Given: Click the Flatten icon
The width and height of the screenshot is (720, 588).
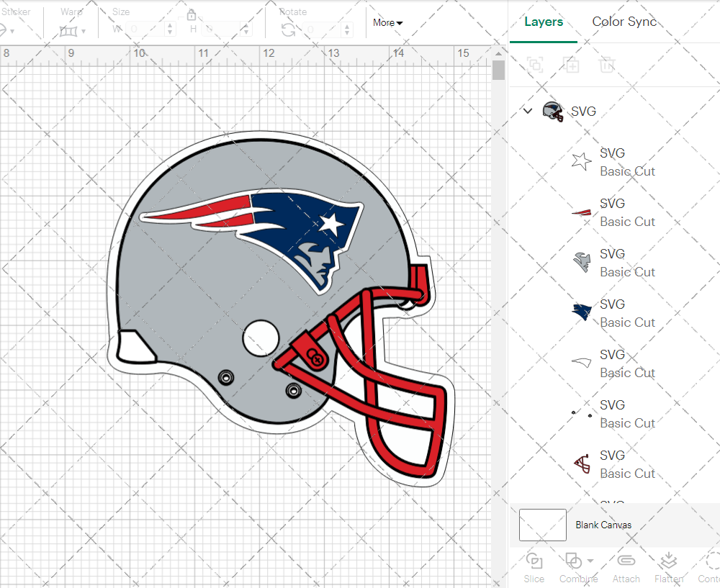Looking at the screenshot, I should [x=669, y=566].
